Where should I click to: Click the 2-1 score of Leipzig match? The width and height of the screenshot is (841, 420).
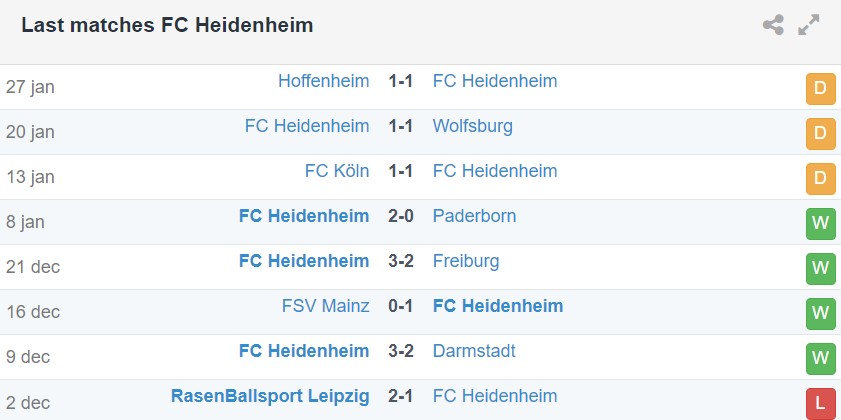tap(401, 396)
